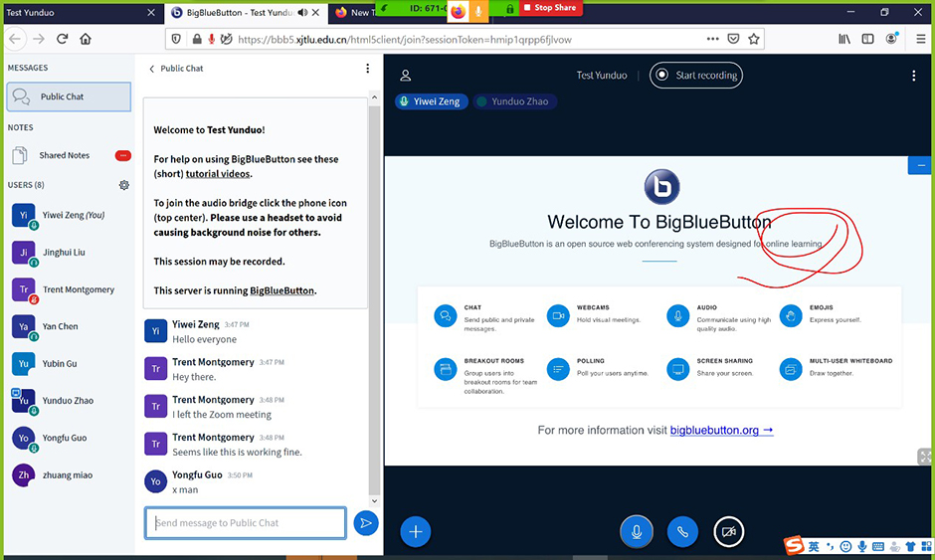This screenshot has height=560, width=935.
Task: Click the Sogou voice input microphone
Action: click(x=861, y=546)
